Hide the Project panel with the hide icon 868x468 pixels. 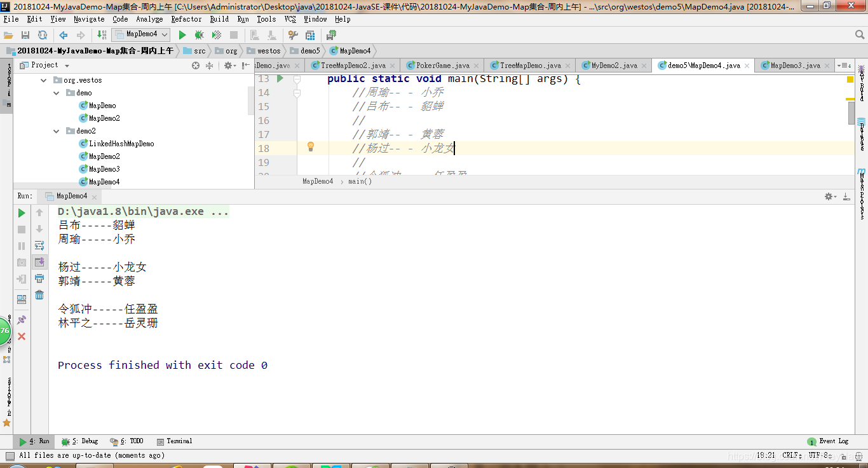pyautogui.click(x=245, y=65)
